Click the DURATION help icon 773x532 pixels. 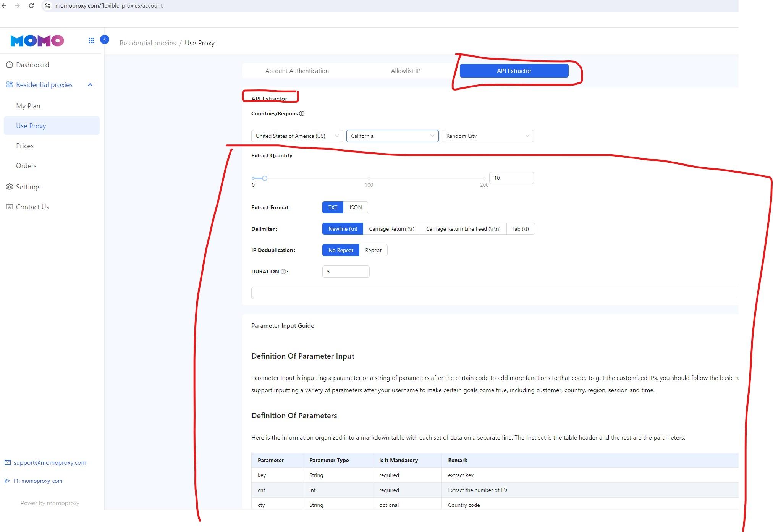coord(283,272)
